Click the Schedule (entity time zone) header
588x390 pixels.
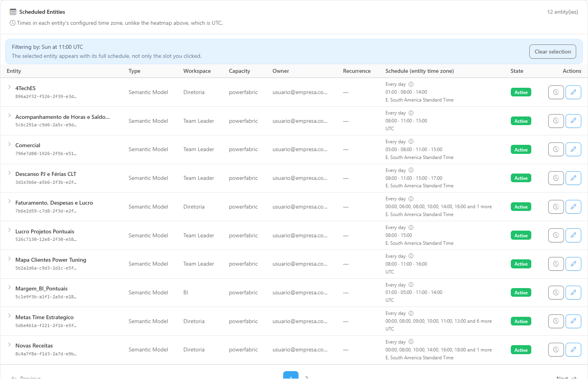click(419, 71)
